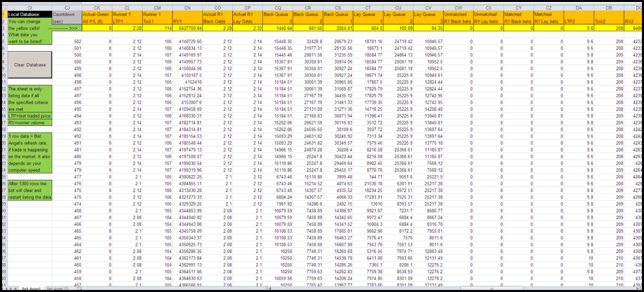The width and height of the screenshot is (644, 292).
Task: Click cell with value 4364630.63
Action: point(187,278)
